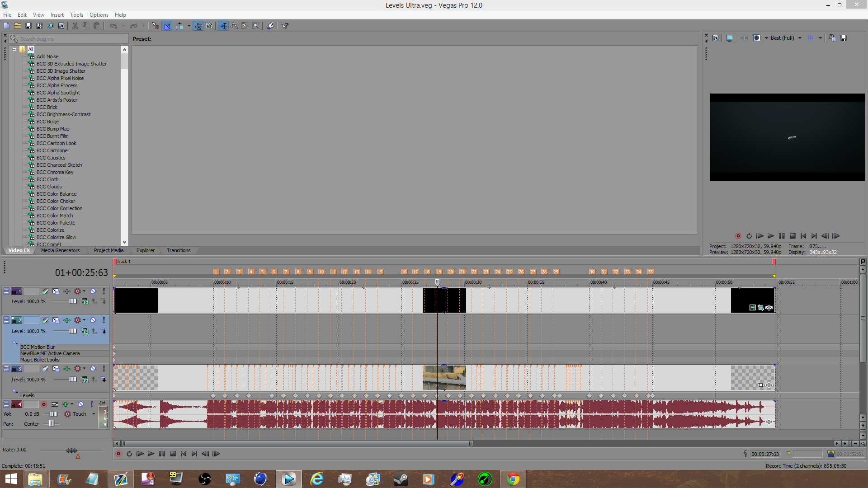
Task: Click the Save project toolbar icon
Action: [x=28, y=26]
